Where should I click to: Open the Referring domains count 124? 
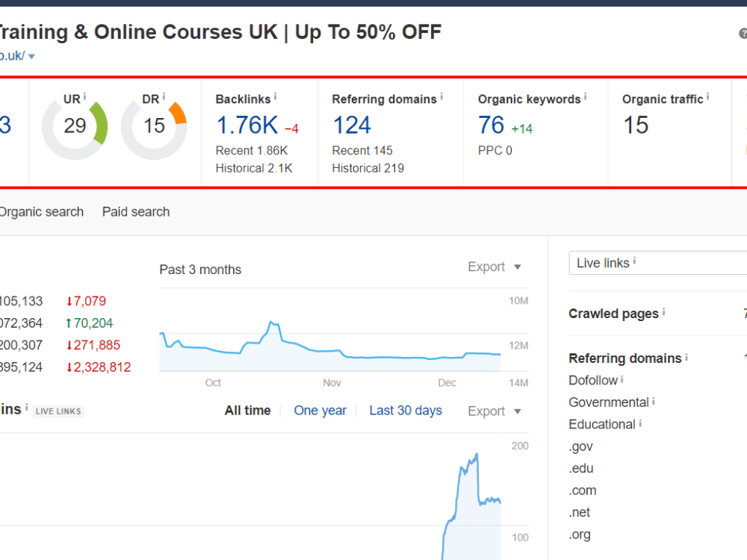(352, 125)
